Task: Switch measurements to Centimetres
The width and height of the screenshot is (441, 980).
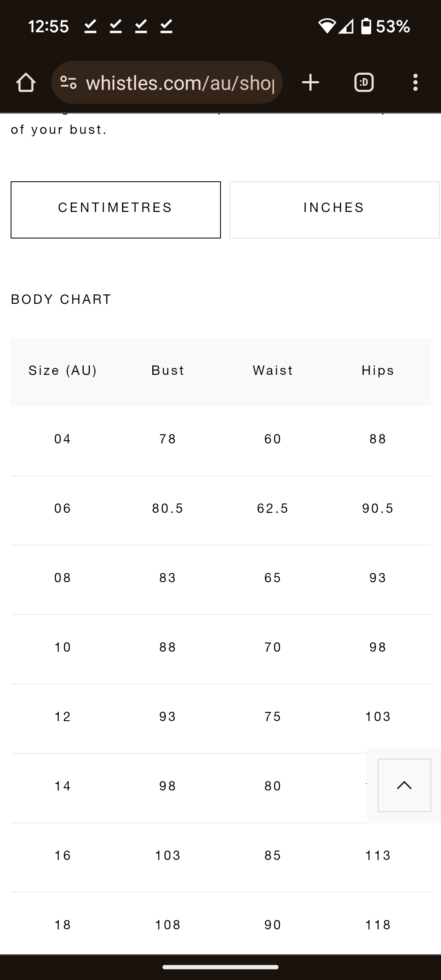Action: pyautogui.click(x=116, y=209)
